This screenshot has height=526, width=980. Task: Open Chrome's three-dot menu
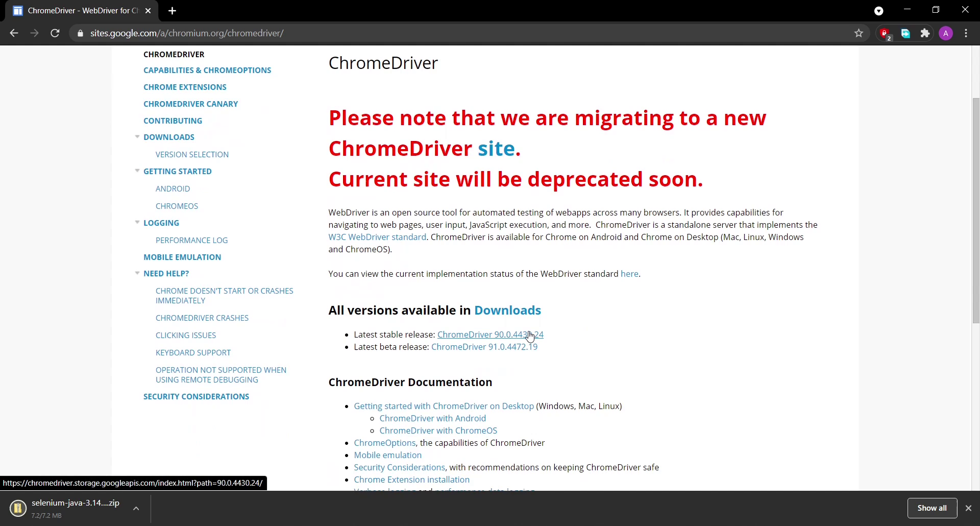point(966,33)
